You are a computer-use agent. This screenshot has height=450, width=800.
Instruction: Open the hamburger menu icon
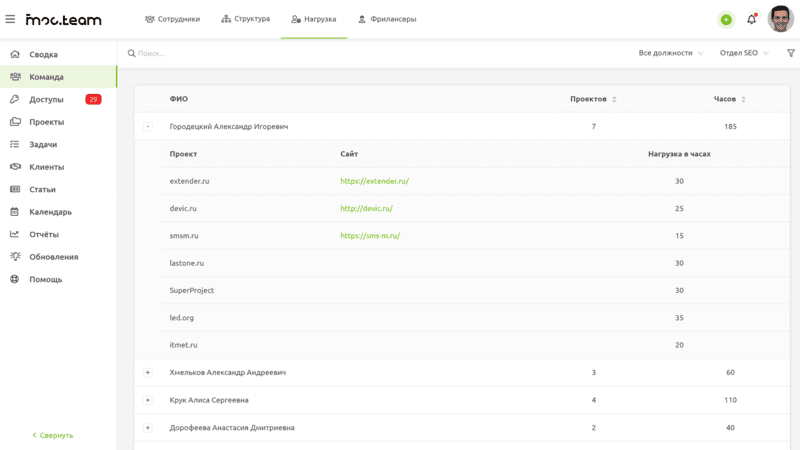[x=10, y=19]
